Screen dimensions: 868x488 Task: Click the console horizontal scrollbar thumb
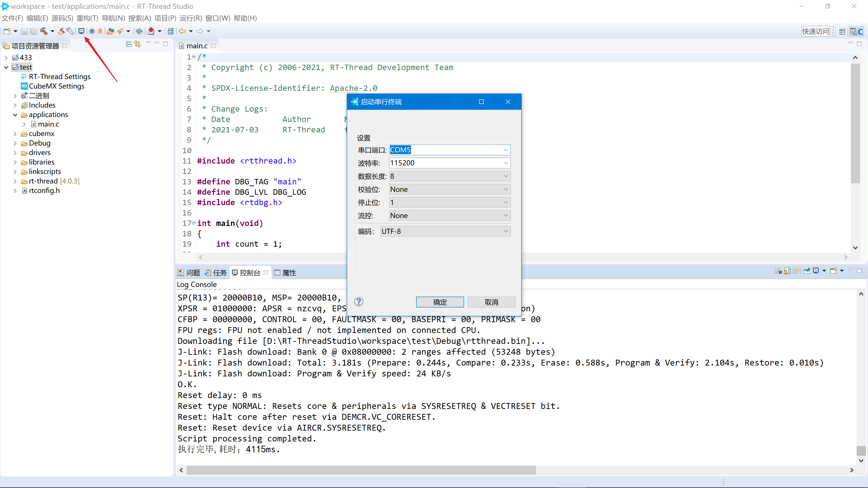coord(361,470)
